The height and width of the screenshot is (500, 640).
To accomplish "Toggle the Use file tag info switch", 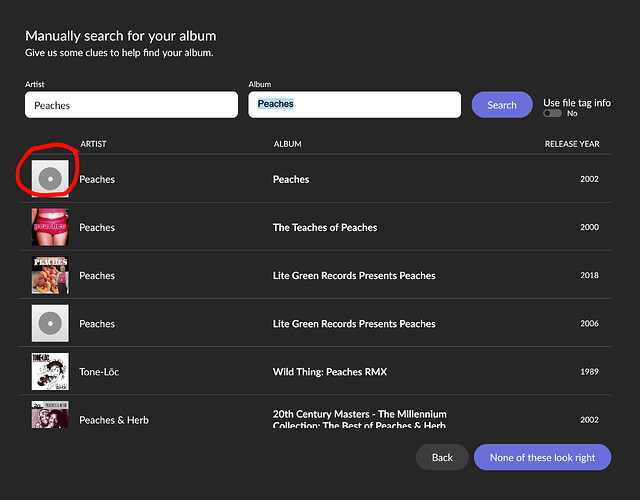I will [552, 114].
